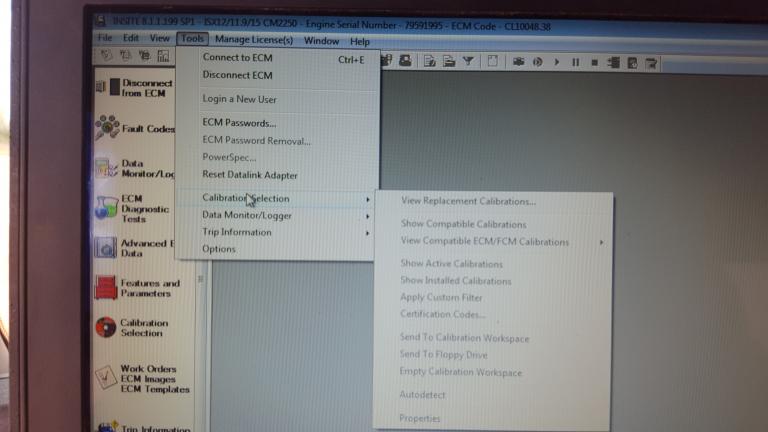
Task: Click the blank page toolbar icon
Action: [493, 61]
